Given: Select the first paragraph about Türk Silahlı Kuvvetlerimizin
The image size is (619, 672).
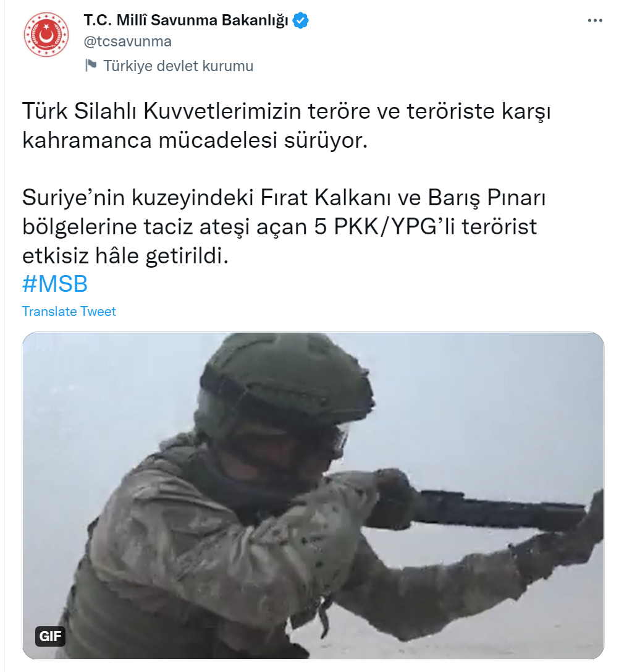Looking at the screenshot, I should tap(286, 125).
